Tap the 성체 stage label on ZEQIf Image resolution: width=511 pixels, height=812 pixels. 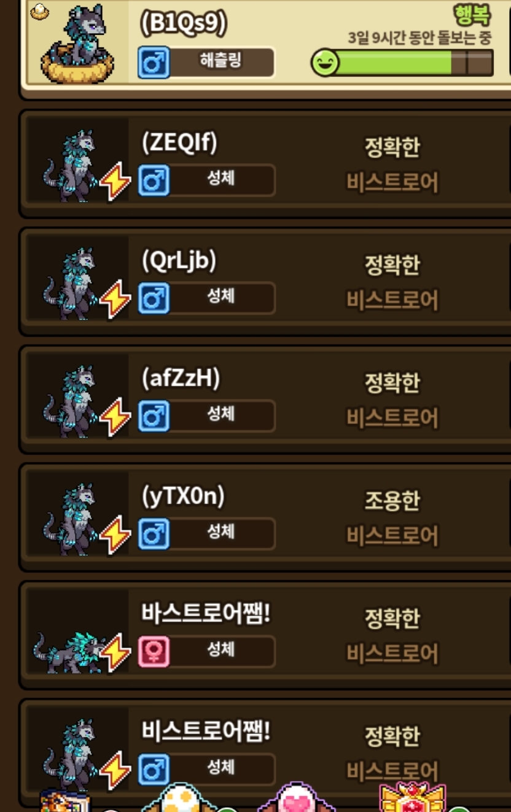pos(222,180)
